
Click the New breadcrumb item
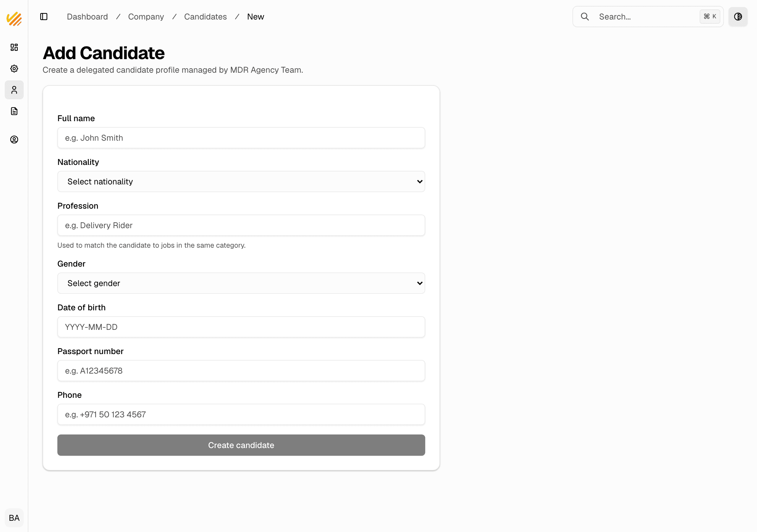(x=255, y=17)
